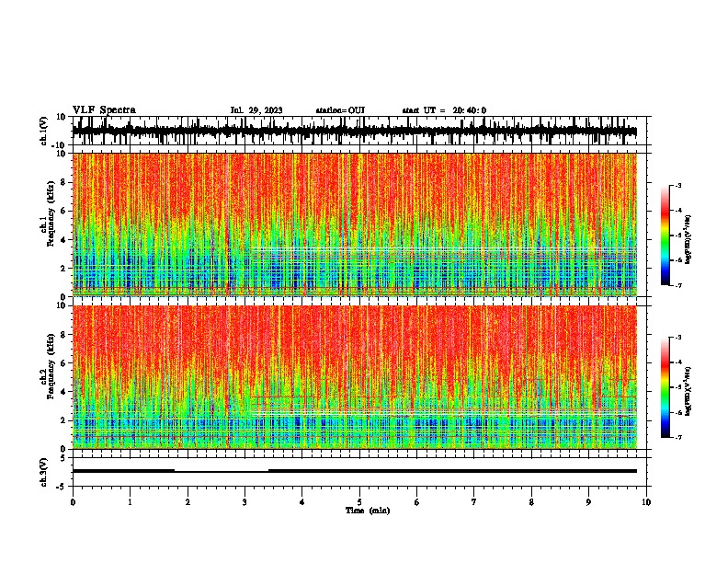Click time axis tick label "7"

point(474,502)
